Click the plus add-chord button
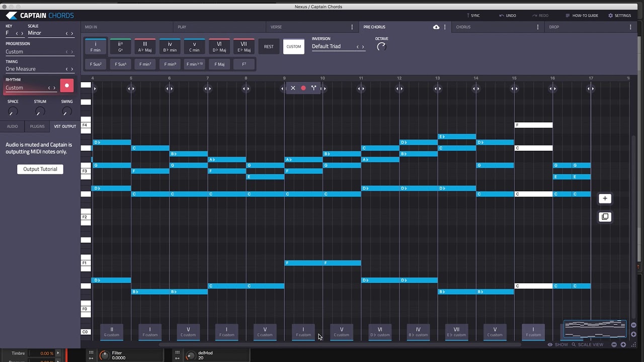Screen dimensions: 644x362 click(x=605, y=199)
